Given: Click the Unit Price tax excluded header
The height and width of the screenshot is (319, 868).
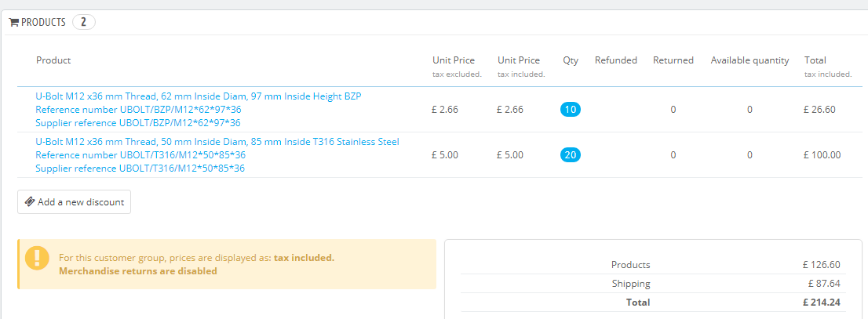Looking at the screenshot, I should pos(454,67).
